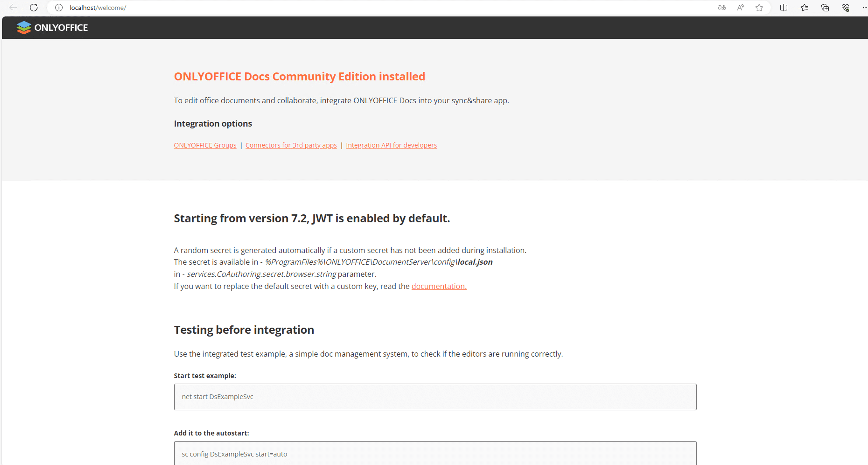Start Read Aloud from address bar
Image resolution: width=868 pixels, height=465 pixels.
740,7
